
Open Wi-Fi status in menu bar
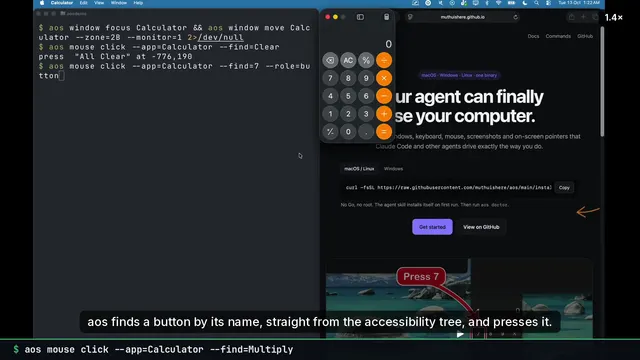(x=498, y=3)
